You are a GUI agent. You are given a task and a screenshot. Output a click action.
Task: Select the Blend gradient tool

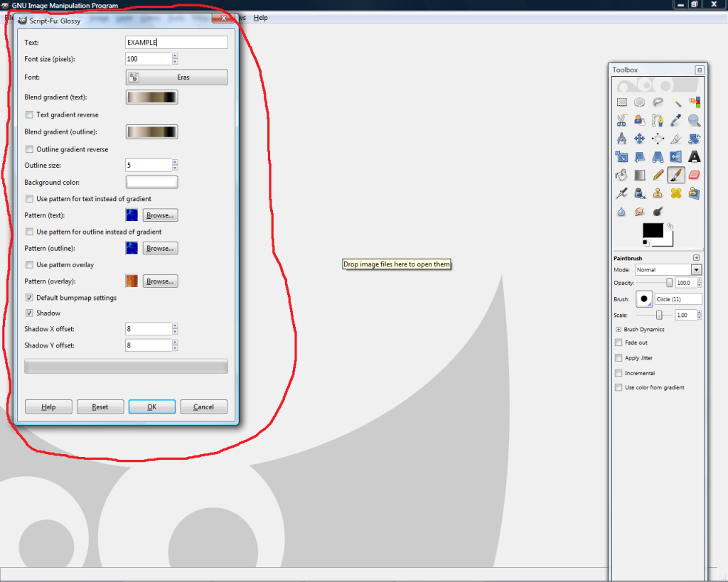click(x=640, y=175)
